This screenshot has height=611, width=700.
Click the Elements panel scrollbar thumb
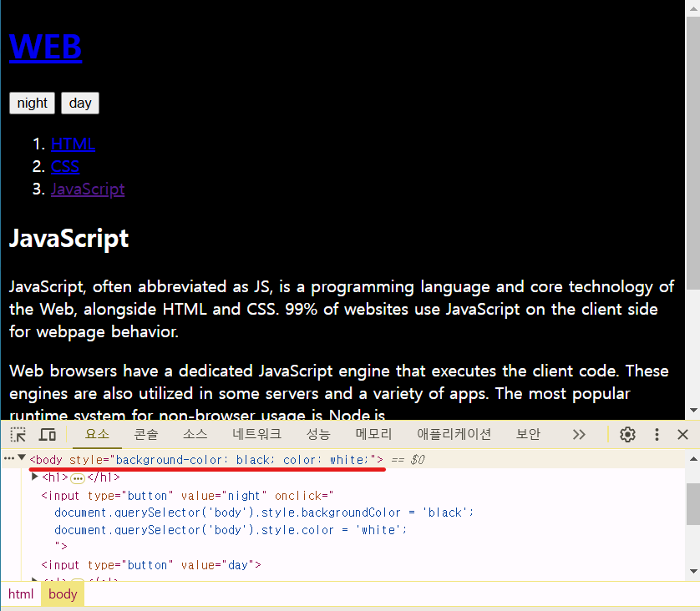pos(693,504)
